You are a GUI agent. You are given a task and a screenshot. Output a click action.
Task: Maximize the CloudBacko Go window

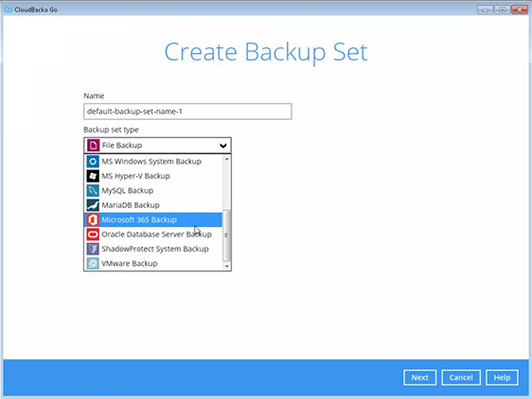502,9
